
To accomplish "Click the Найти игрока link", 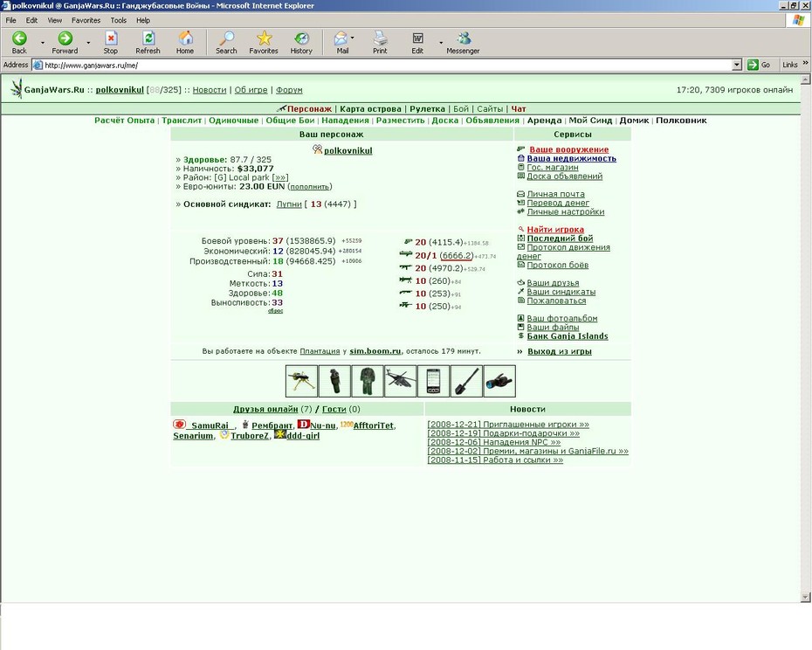I will click(555, 229).
